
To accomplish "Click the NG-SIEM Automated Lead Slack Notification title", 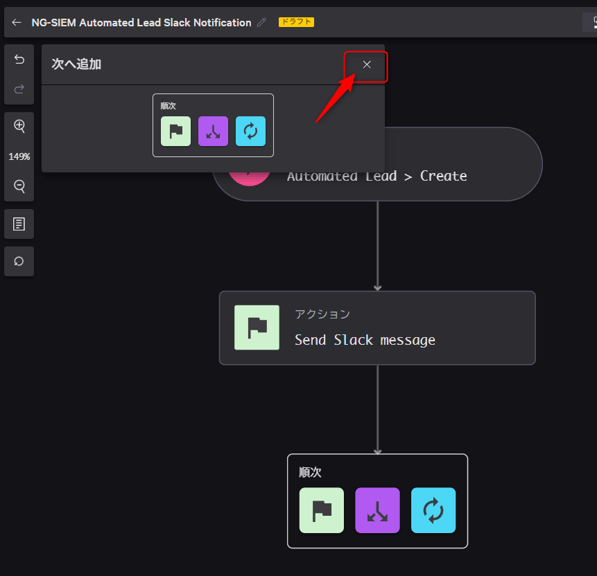I will point(141,23).
